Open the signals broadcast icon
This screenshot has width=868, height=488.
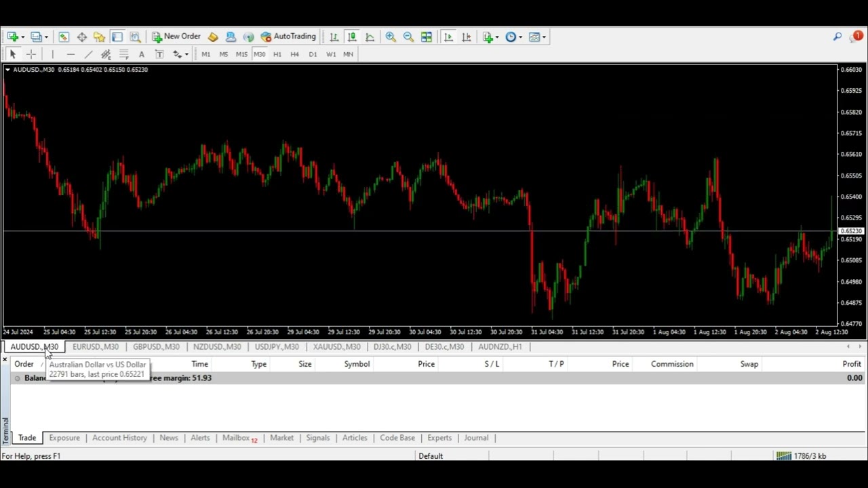248,37
